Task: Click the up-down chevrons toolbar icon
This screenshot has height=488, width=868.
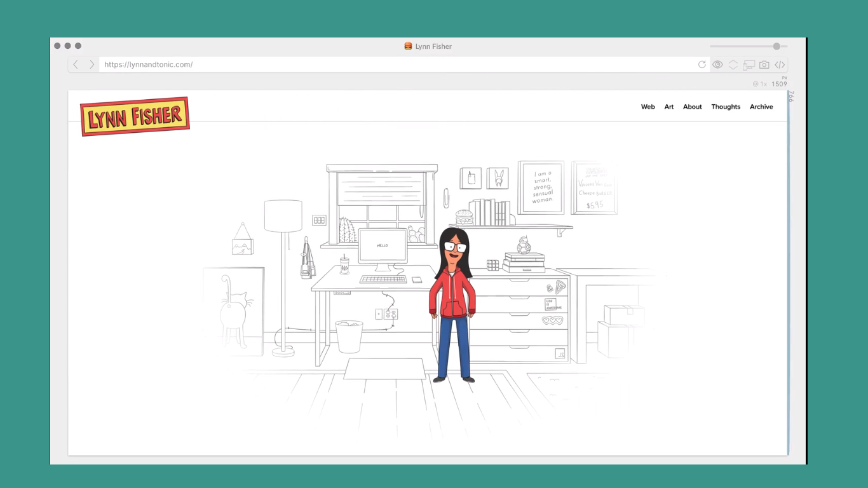Action: point(733,65)
